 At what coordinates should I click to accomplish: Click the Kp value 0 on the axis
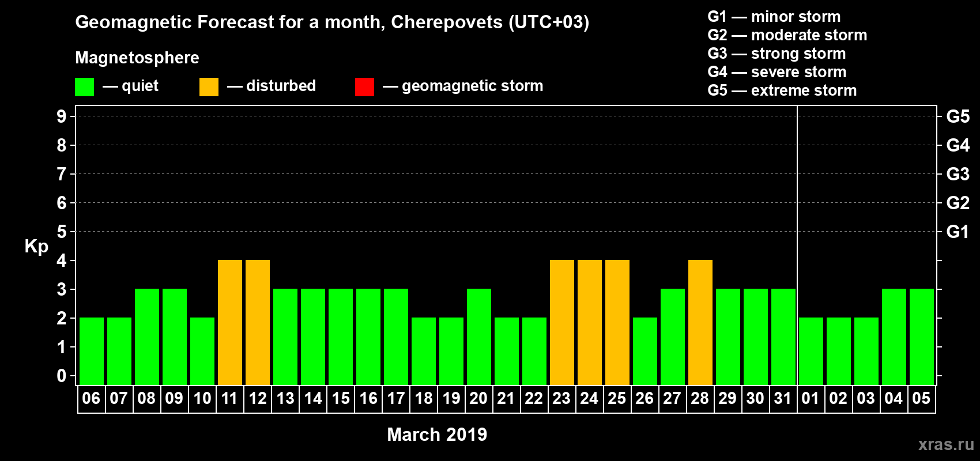(x=62, y=376)
